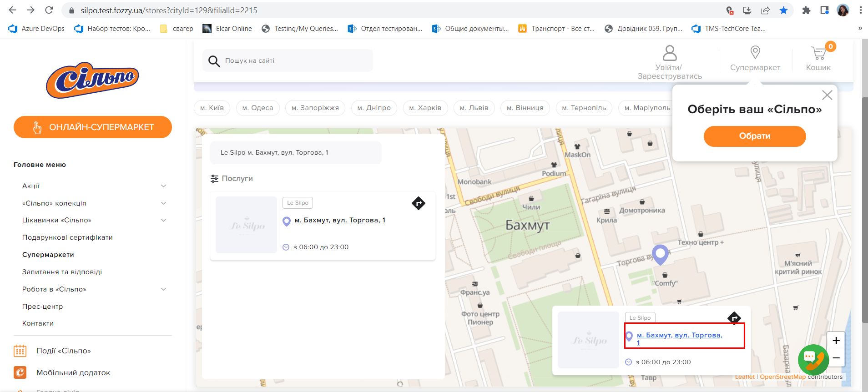The height and width of the screenshot is (392, 868).
Task: Open the OpenStreetMap attribution link
Action: [x=782, y=377]
